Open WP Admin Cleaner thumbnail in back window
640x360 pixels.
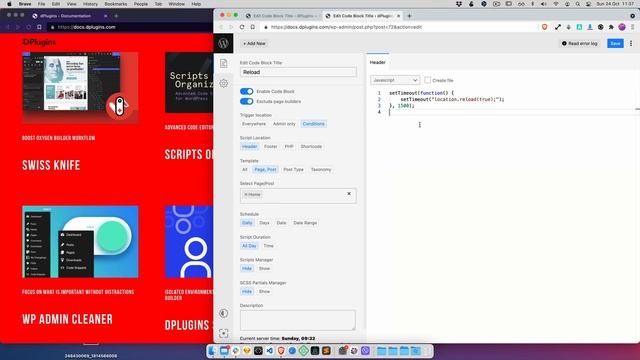[x=80, y=242]
